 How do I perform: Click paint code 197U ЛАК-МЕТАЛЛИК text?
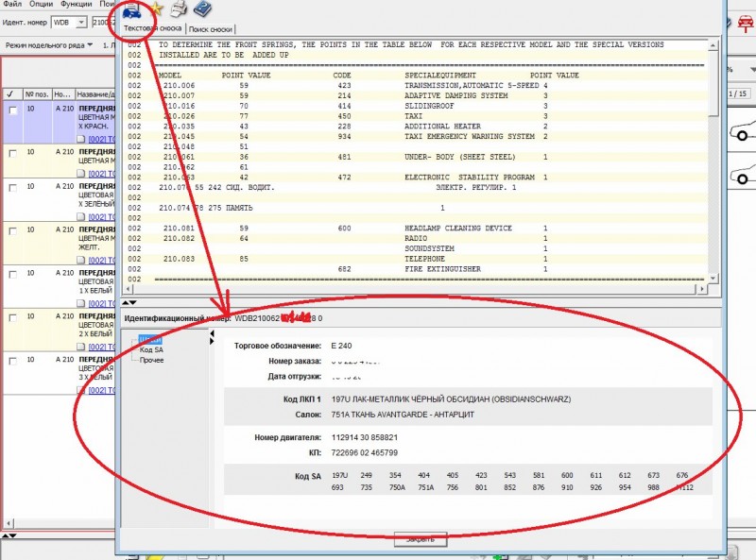click(451, 399)
